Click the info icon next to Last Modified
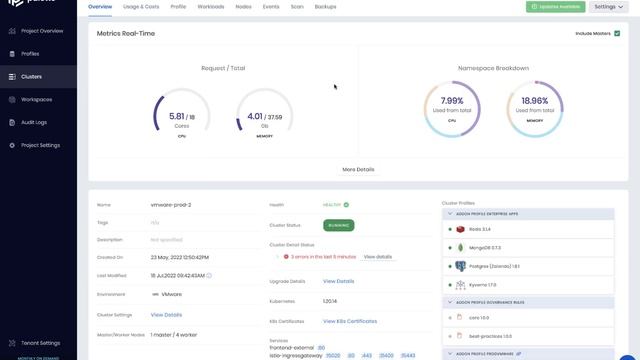 click(x=209, y=276)
